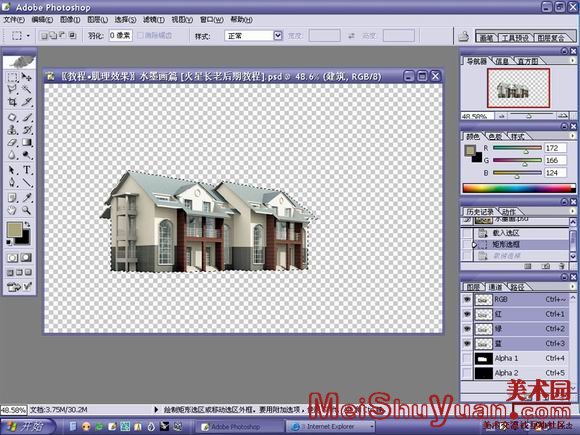Collapse the History panel group
The image size is (580, 435).
tap(564, 202)
